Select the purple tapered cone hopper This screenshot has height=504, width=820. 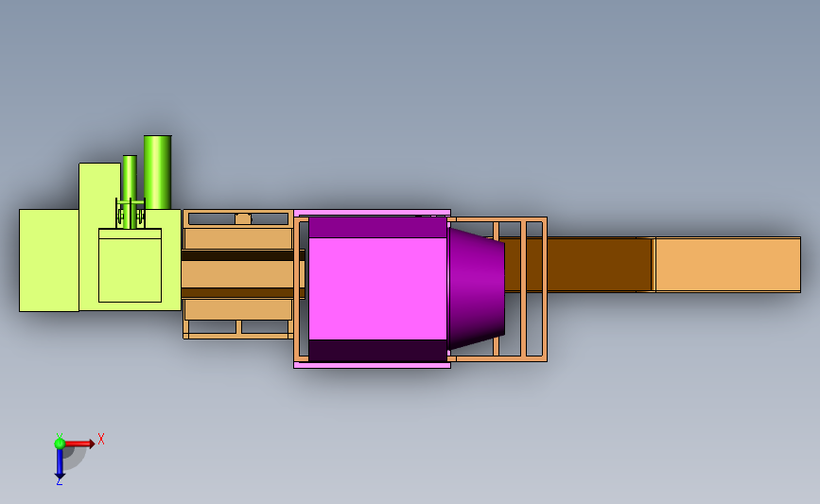476,288
